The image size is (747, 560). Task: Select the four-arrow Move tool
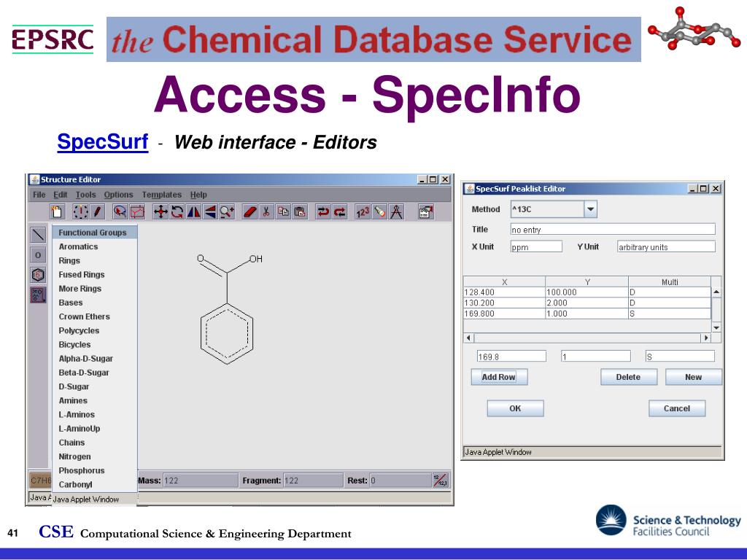(x=160, y=211)
